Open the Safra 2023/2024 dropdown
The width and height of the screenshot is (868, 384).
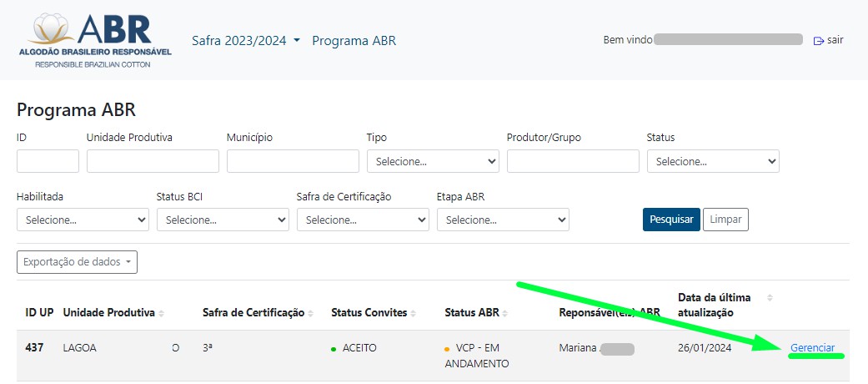click(x=245, y=40)
